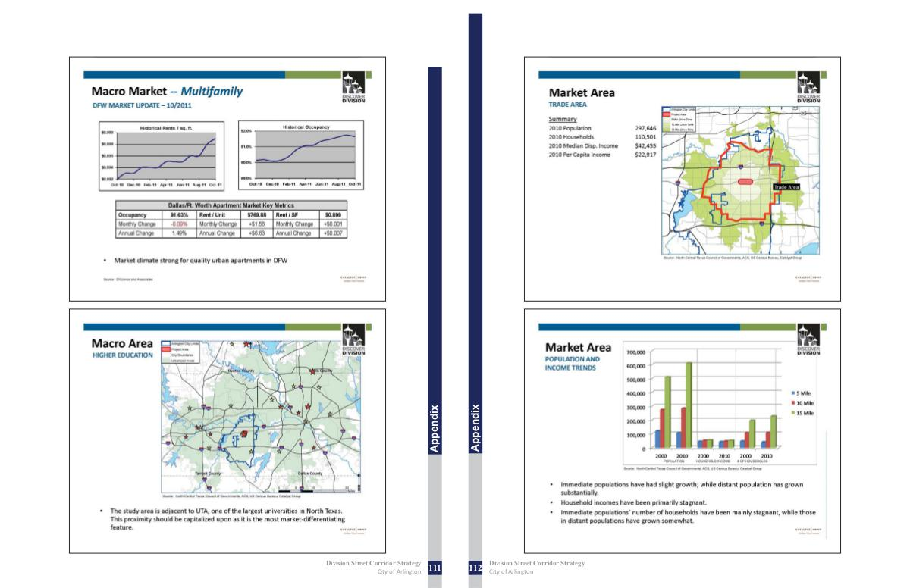Click the Discover Division logo on Population Trends slide
The image size is (910, 588).
coord(808,339)
